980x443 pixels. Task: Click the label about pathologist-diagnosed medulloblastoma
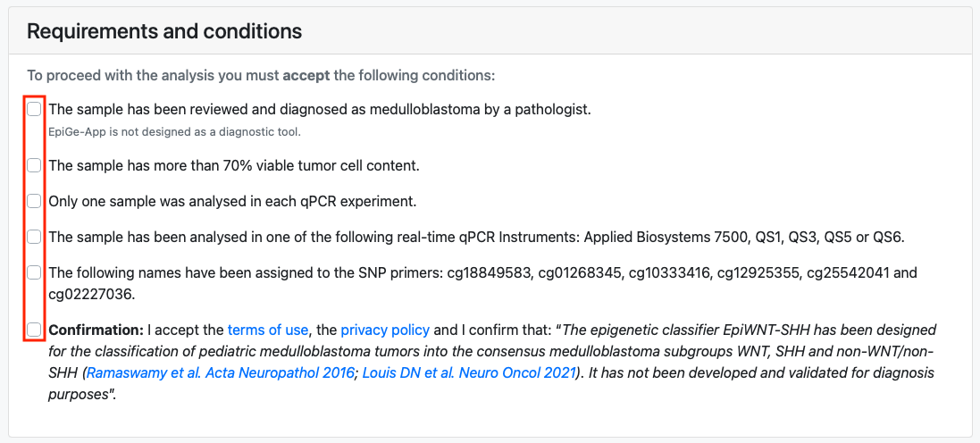(x=319, y=109)
